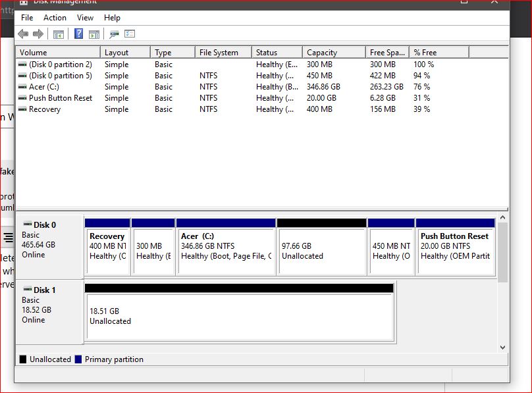The width and height of the screenshot is (532, 393).
Task: Click the vertical scrollbar down arrow
Action: [502, 348]
